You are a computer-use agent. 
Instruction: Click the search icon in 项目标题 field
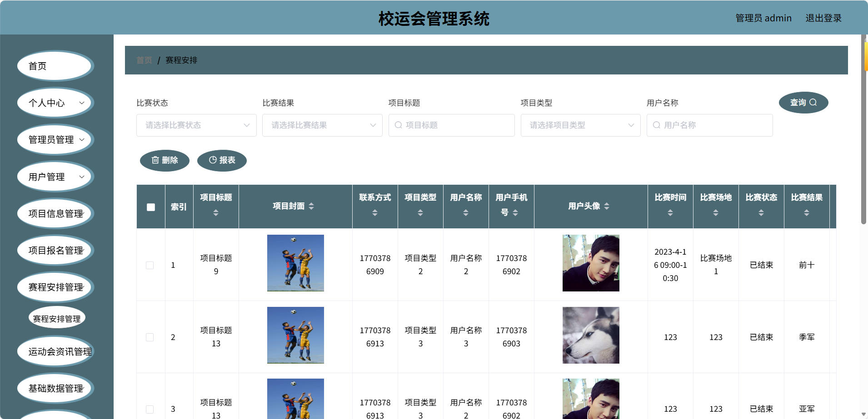click(399, 125)
